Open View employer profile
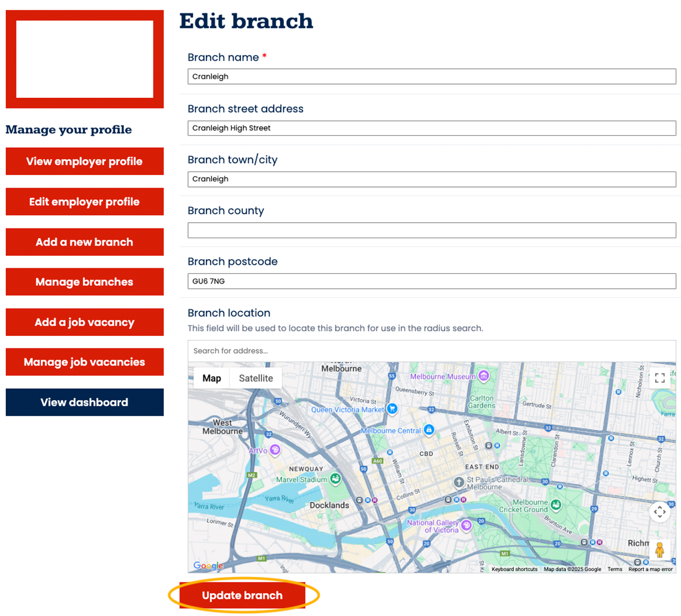681x616 pixels. 85,161
